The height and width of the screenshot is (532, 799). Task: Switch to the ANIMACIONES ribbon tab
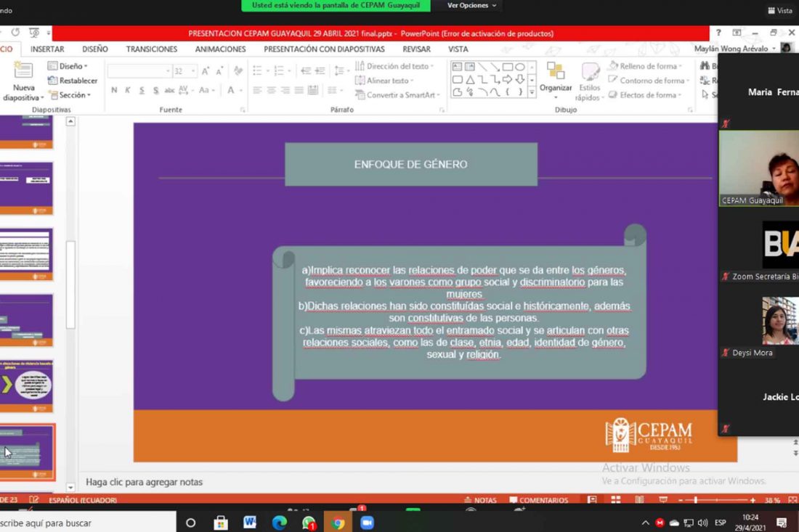coord(220,49)
